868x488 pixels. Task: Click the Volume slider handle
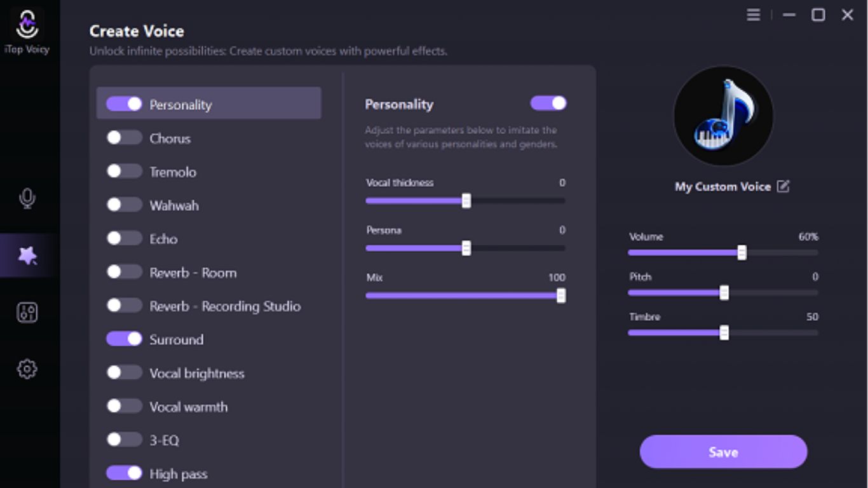click(x=742, y=253)
